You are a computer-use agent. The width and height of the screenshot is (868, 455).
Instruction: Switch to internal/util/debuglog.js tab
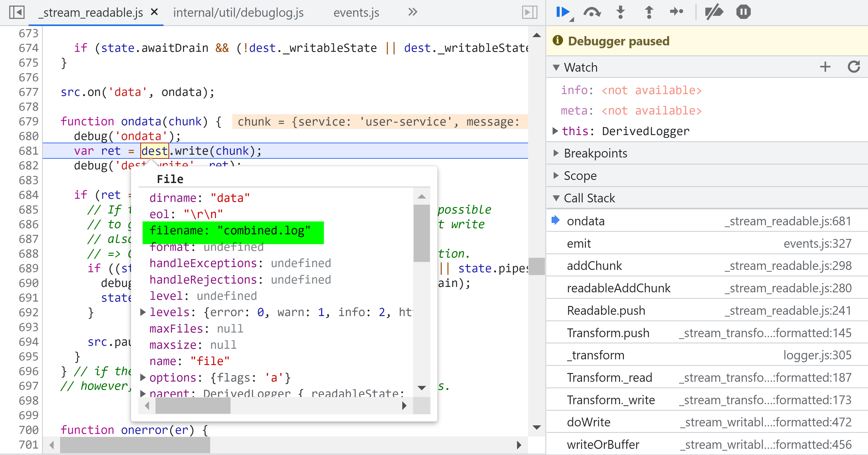tap(238, 12)
